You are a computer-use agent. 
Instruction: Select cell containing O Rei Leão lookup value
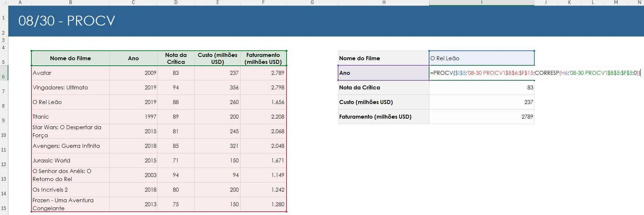point(481,58)
